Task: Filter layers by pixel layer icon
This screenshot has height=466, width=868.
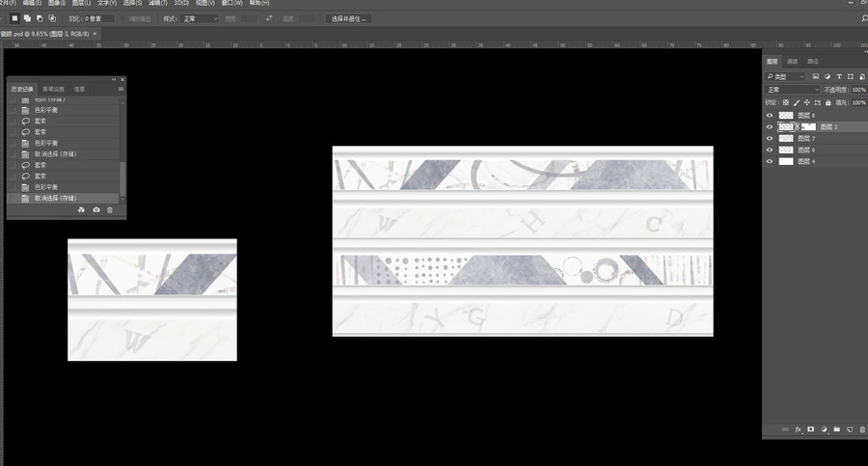Action: click(815, 76)
